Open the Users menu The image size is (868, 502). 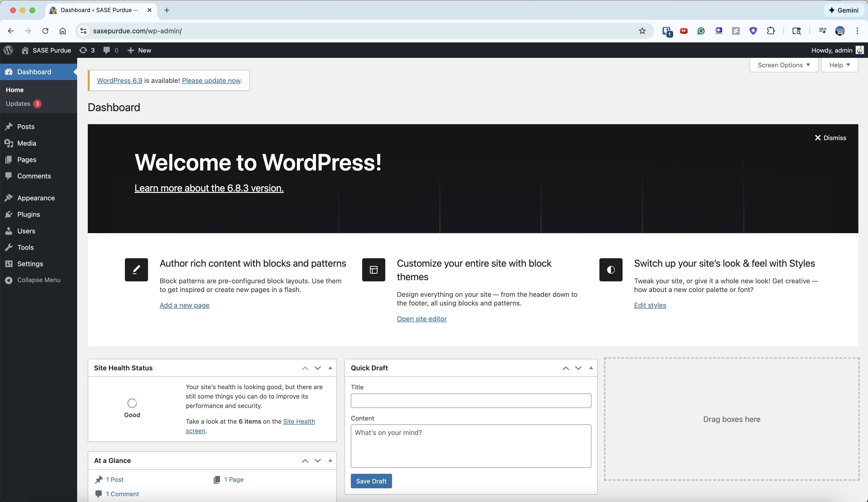pos(26,231)
